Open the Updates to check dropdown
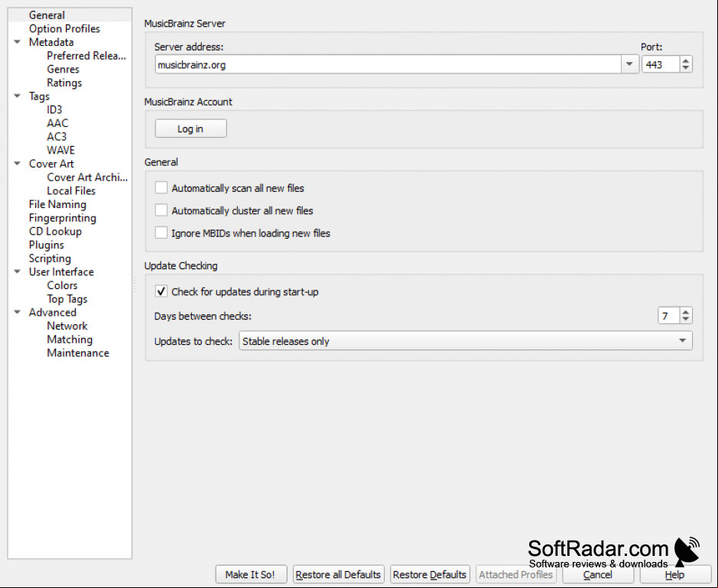Screen dimensions: 718x588 pos(465,341)
